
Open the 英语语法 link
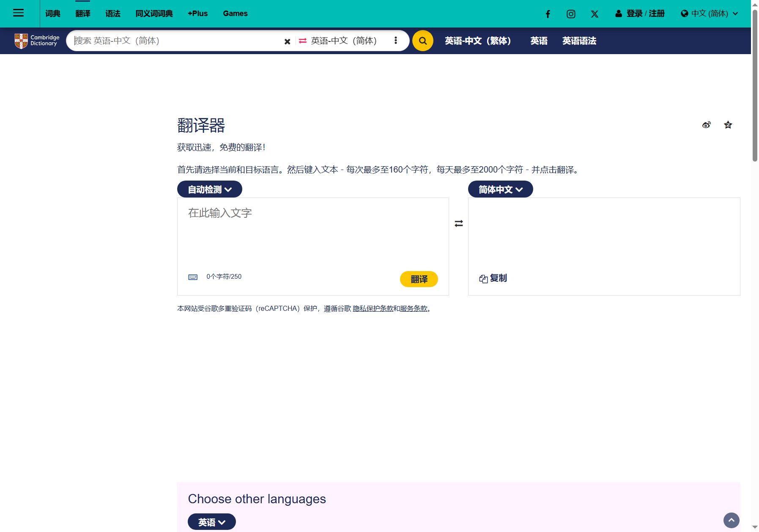[579, 41]
